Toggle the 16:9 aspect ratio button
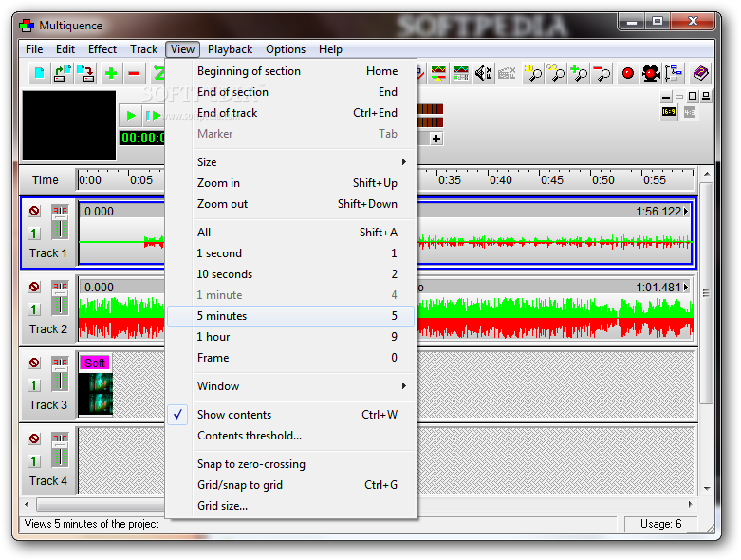 click(x=669, y=112)
